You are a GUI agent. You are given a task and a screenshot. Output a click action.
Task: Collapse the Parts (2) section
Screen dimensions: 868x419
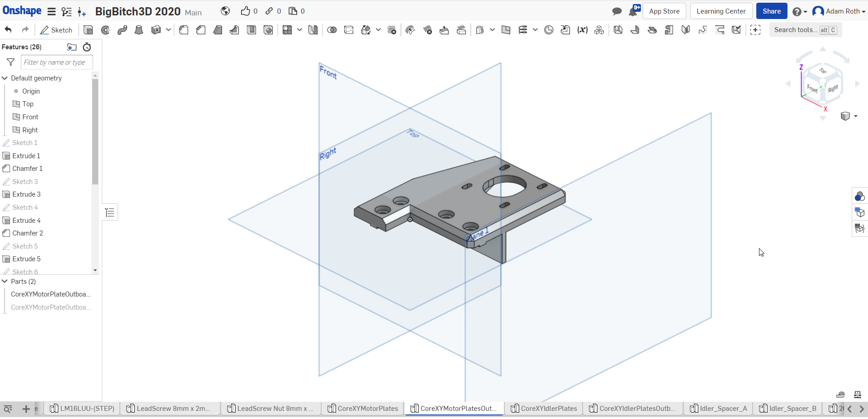[x=5, y=282]
